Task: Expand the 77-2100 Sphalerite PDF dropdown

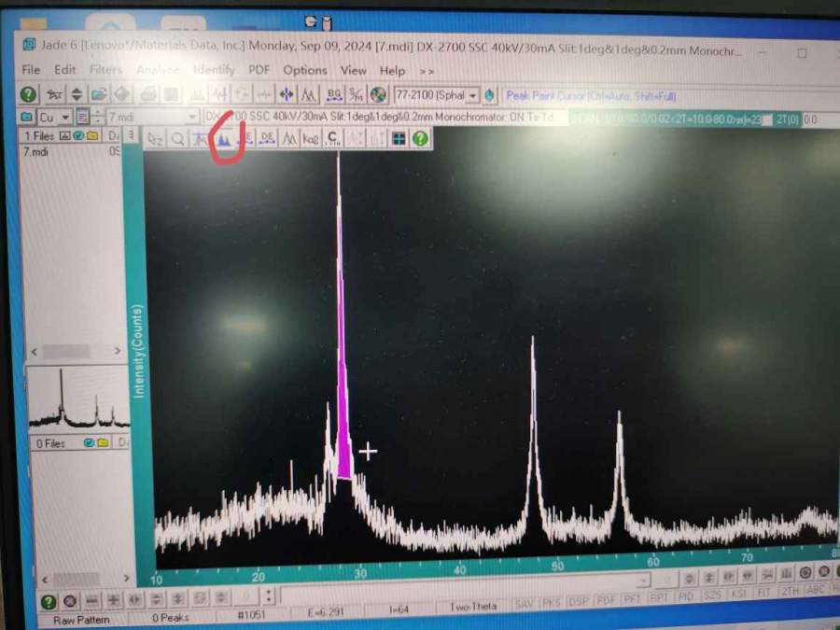Action: click(472, 95)
